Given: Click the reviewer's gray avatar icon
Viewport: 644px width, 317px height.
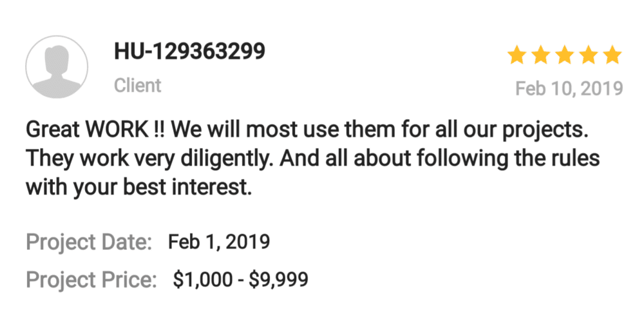Looking at the screenshot, I should (x=57, y=68).
